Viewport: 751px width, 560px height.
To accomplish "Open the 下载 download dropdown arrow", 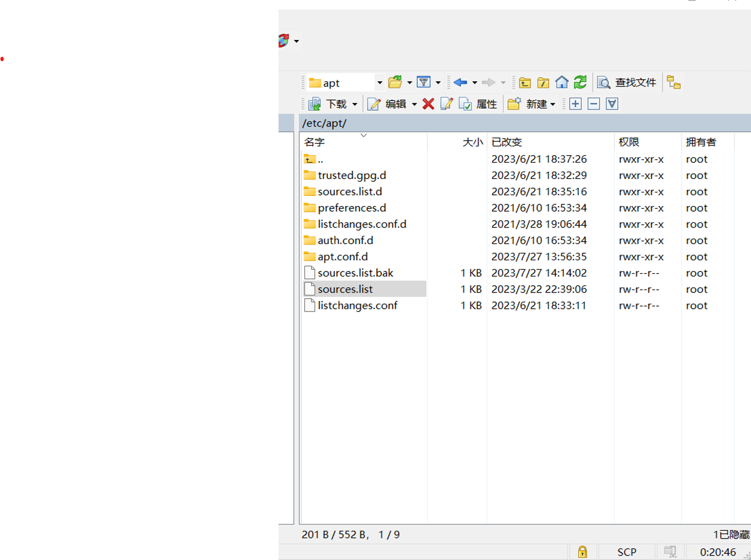I will (x=355, y=104).
